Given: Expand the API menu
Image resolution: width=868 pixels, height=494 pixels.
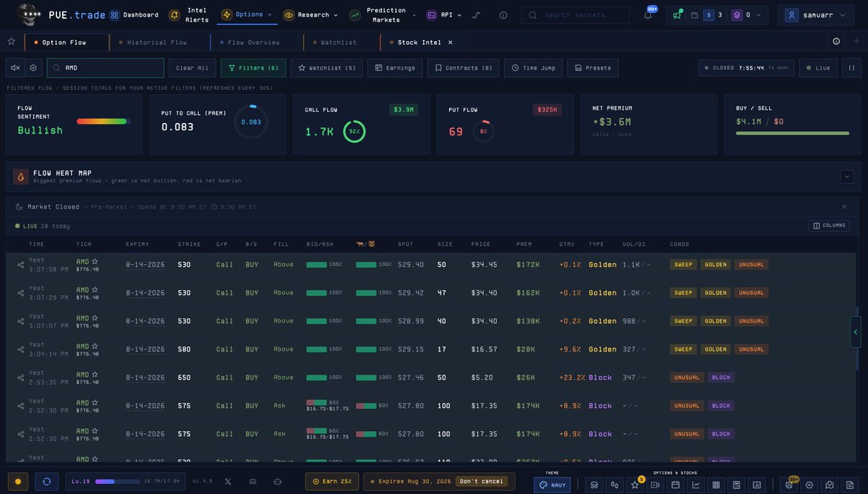Looking at the screenshot, I should click(444, 14).
